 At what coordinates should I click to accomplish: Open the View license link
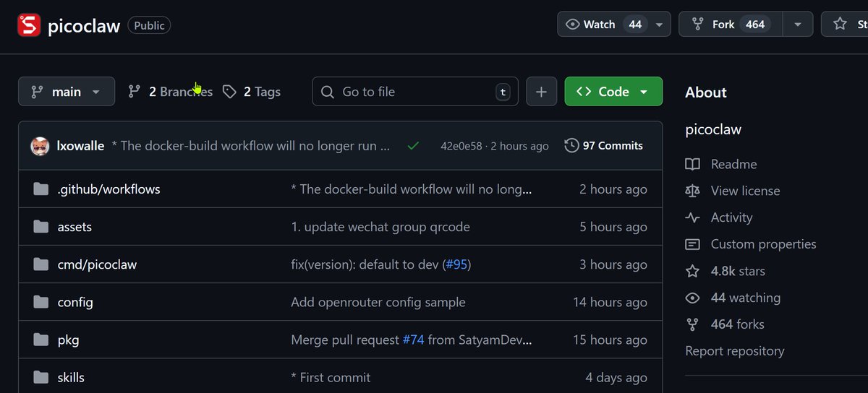(x=745, y=191)
